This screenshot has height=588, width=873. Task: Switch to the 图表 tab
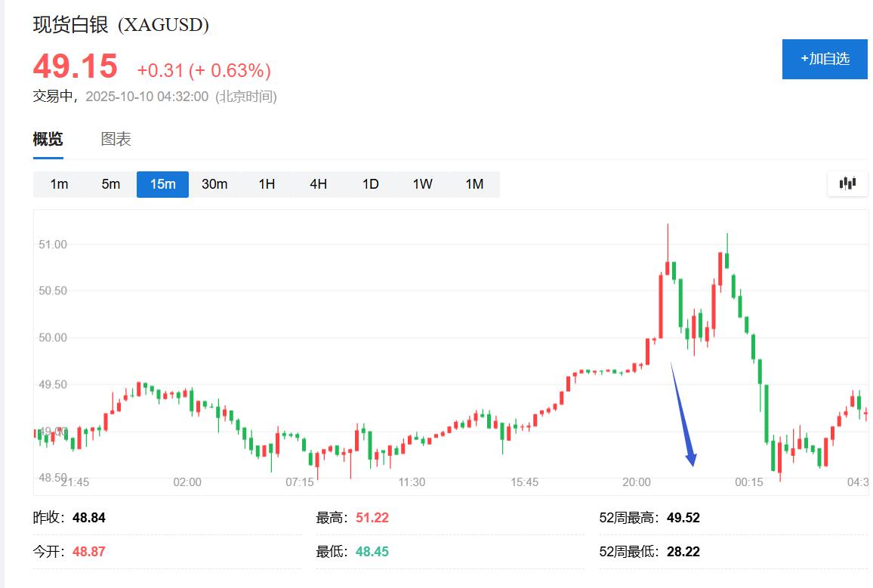coord(116,140)
